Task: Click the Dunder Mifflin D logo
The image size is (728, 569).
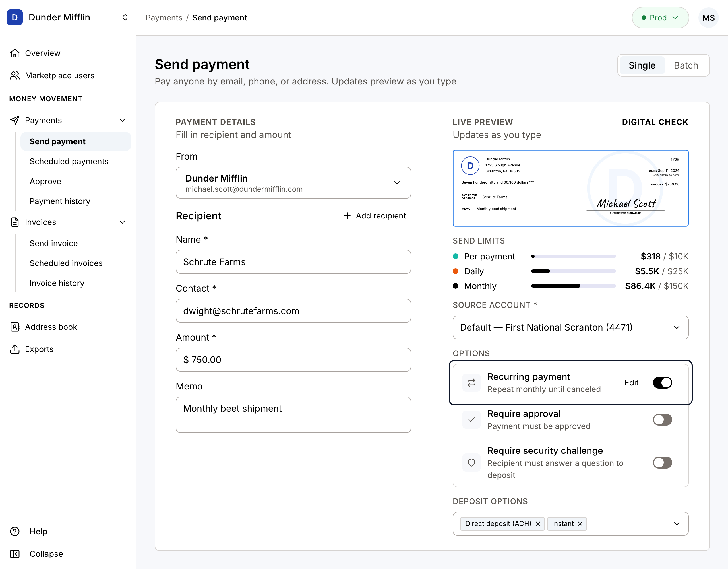Action: click(x=15, y=17)
